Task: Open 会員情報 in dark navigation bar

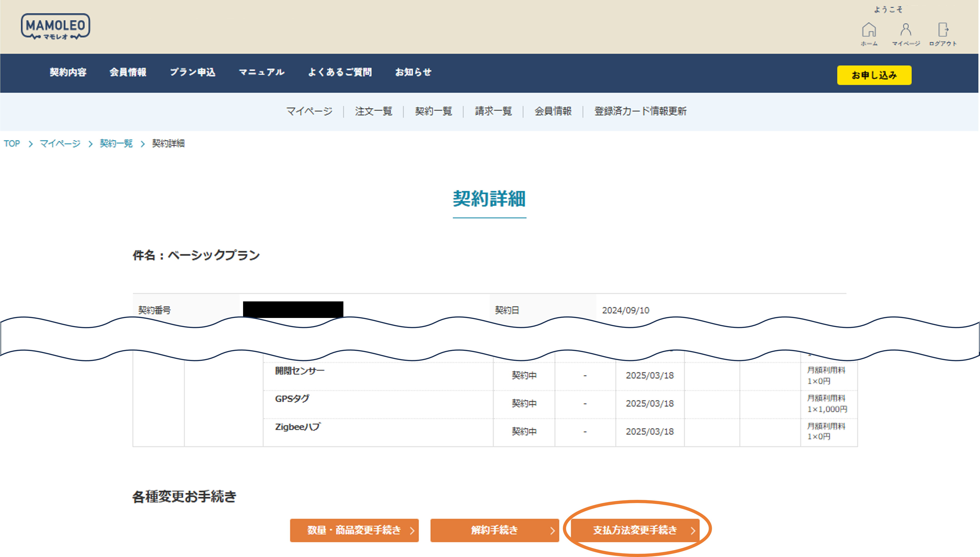Action: point(128,72)
